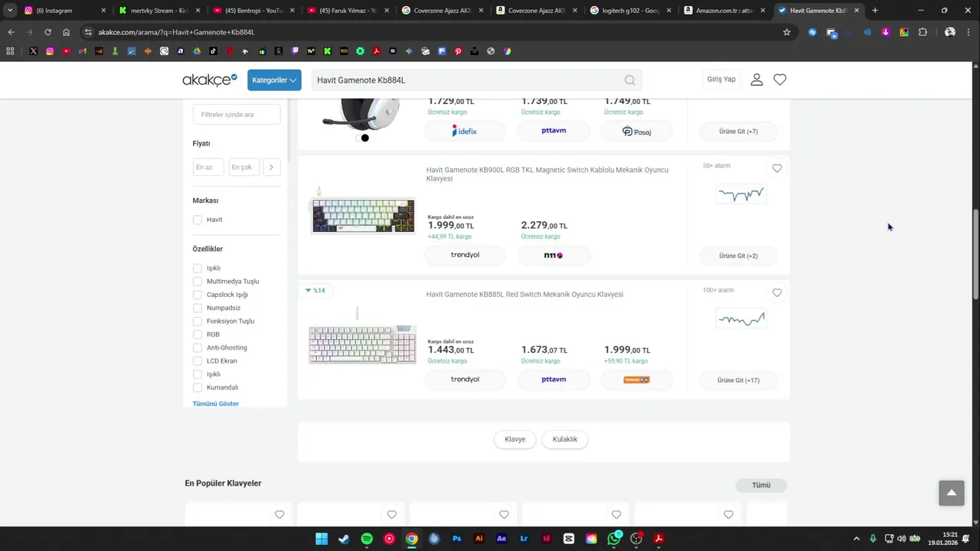
Task: Click the akakçe logo
Action: [210, 80]
